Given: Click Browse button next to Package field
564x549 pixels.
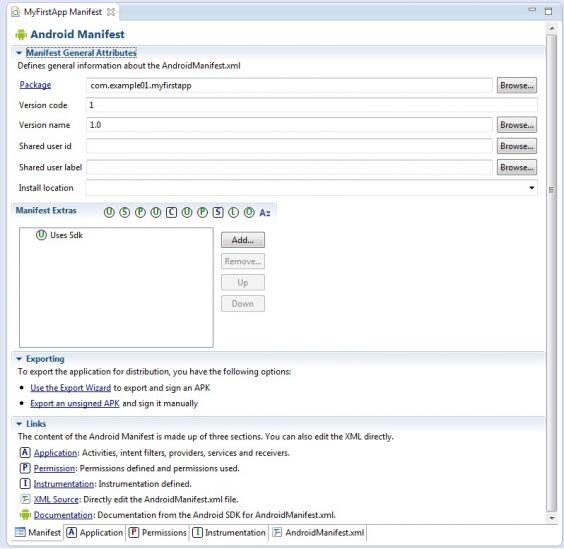Looking at the screenshot, I should click(x=517, y=86).
